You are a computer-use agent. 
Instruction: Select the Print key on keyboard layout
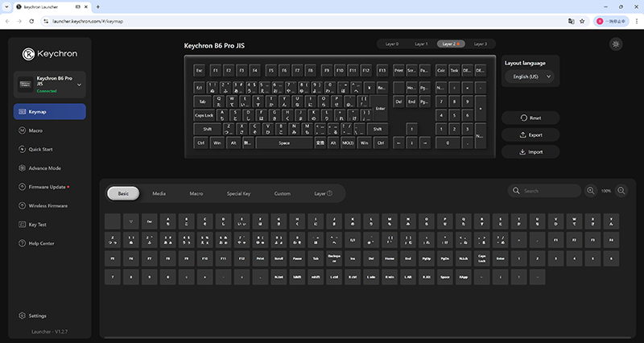click(x=398, y=70)
